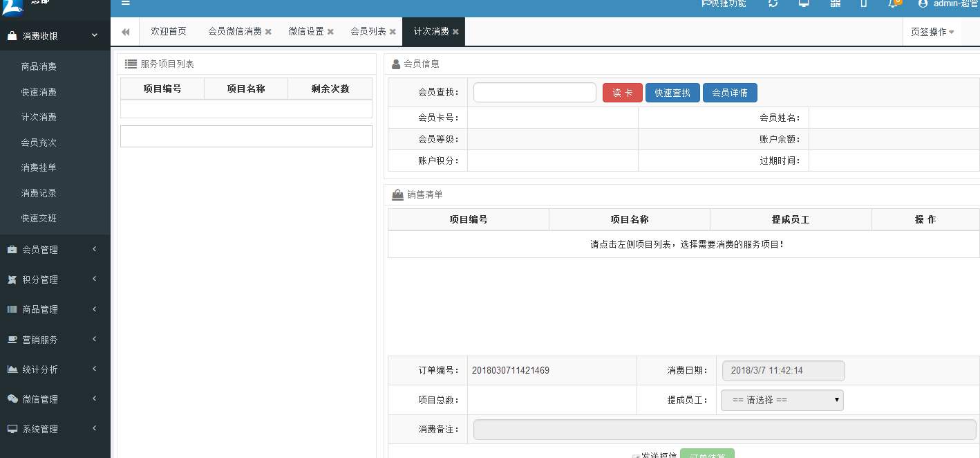Click the 商品管理 barcode icon

(x=12, y=309)
